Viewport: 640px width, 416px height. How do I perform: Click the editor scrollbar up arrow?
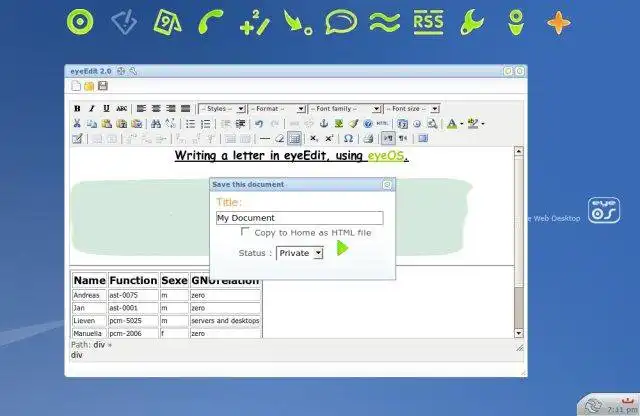pyautogui.click(x=518, y=151)
